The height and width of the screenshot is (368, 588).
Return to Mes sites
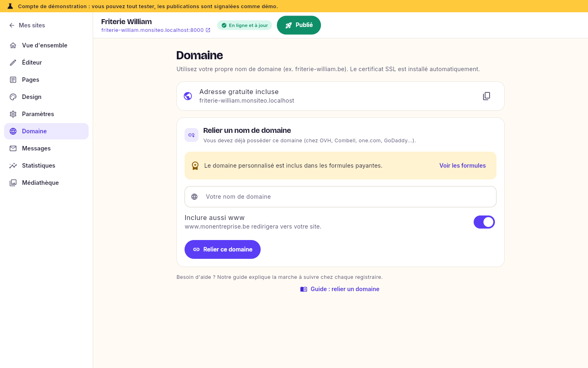[27, 25]
